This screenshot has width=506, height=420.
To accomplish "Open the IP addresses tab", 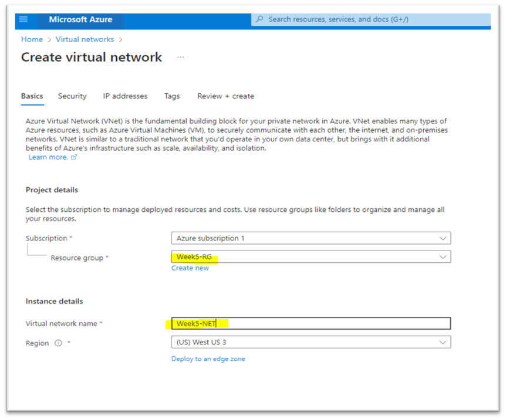I will point(125,96).
